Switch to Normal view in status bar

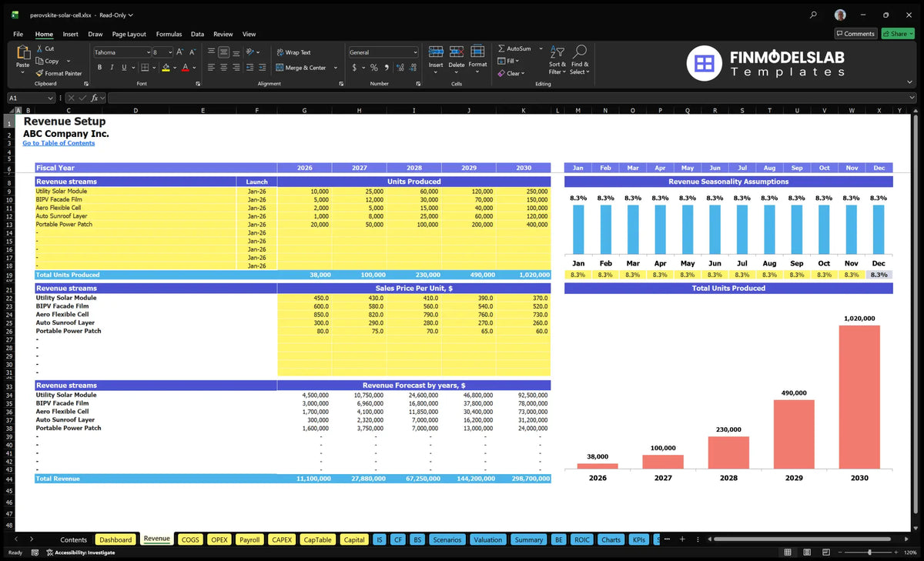pos(788,553)
